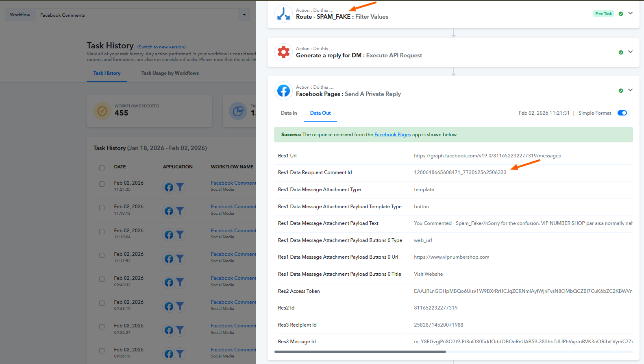
Task: Click the Workflow Executed badge icon
Action: point(102,111)
